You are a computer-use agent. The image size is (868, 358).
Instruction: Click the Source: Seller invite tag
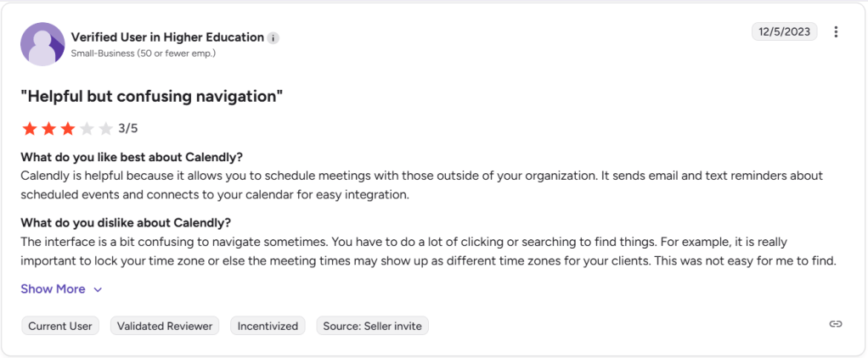(372, 326)
